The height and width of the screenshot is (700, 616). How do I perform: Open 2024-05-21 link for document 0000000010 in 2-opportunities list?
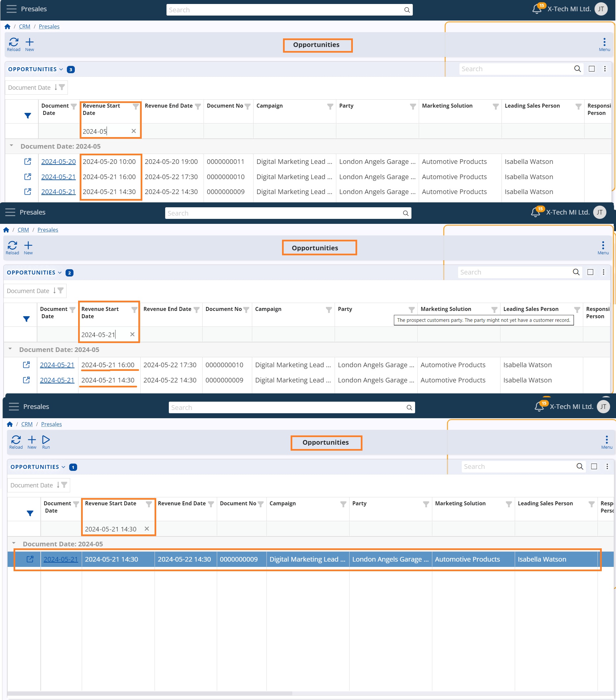point(57,365)
